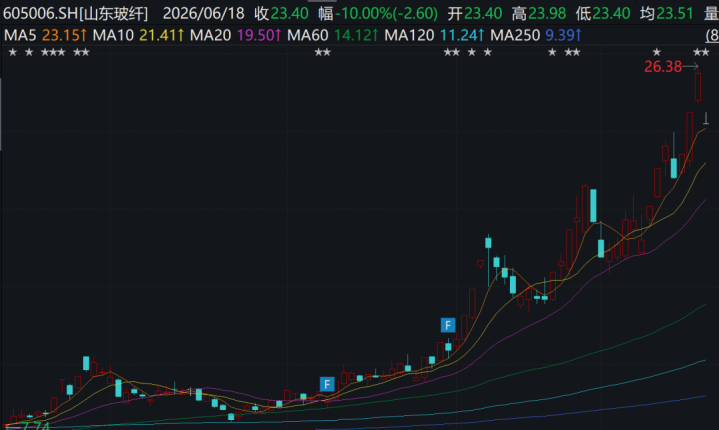Click the high price 高23.98

pyautogui.click(x=539, y=13)
